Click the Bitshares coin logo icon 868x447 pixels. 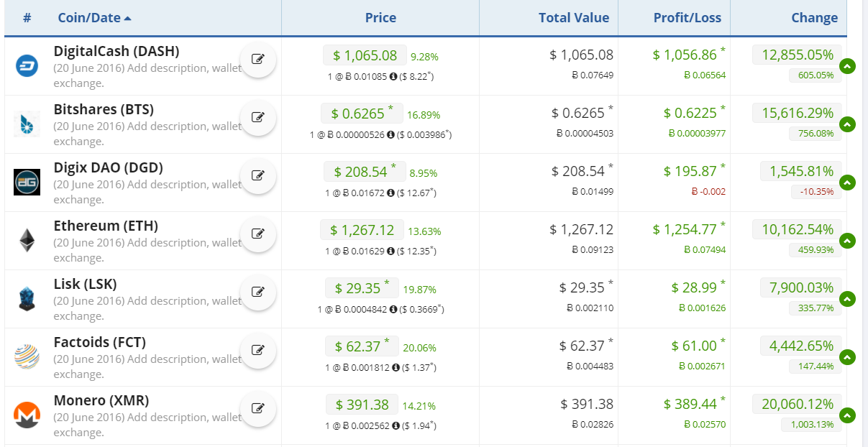[x=27, y=124]
